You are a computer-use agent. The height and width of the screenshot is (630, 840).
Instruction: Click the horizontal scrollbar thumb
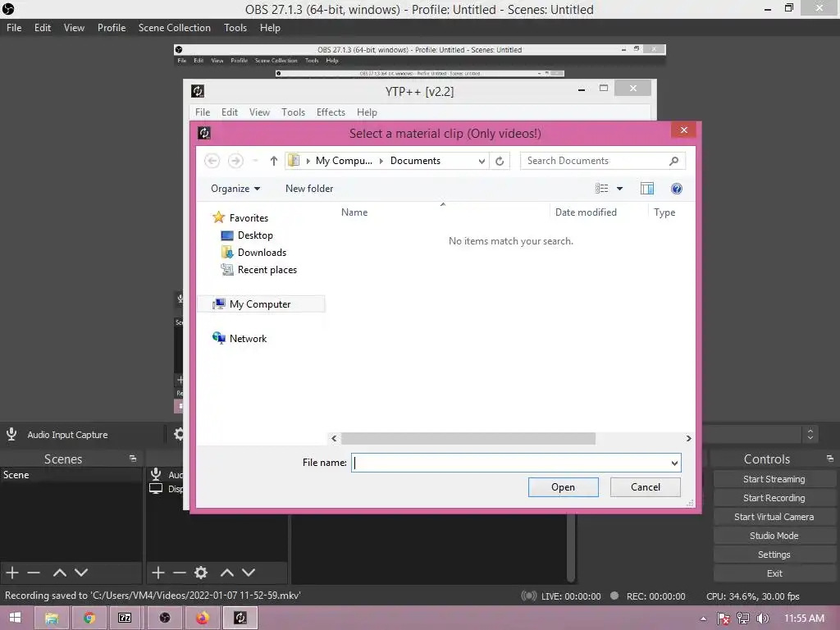[468, 438]
